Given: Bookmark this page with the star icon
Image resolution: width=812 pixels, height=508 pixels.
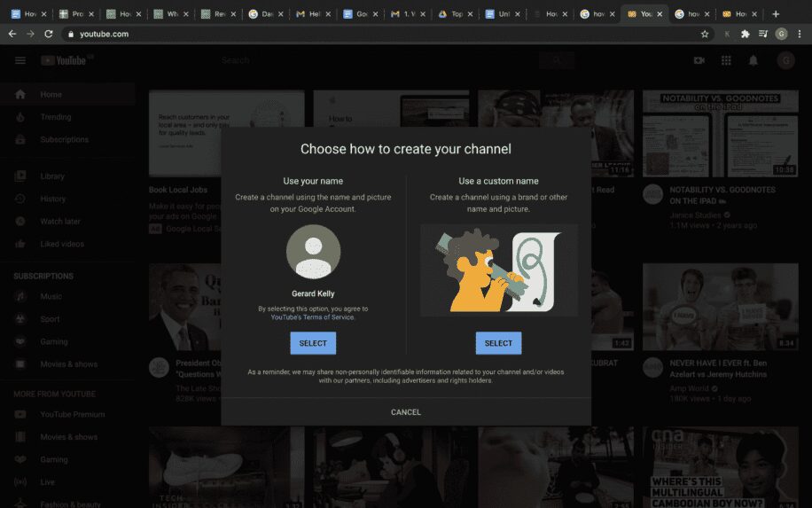Looking at the screenshot, I should point(704,34).
